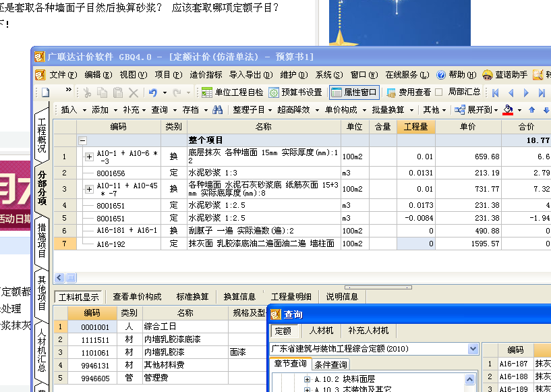Go to previous record arrow
This screenshot has width=551, height=392.
(x=511, y=93)
